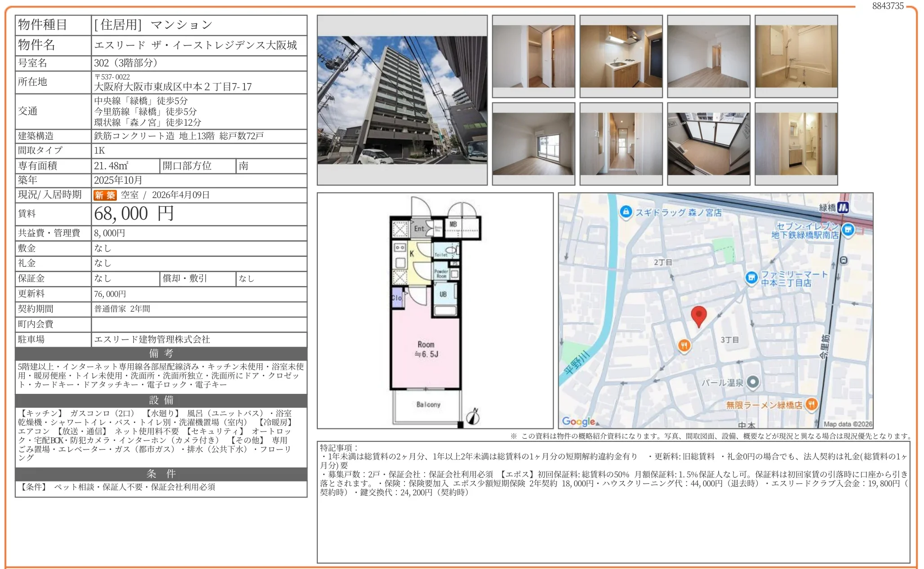Click the orange 新築 badge
924x569 pixels.
coord(105,195)
